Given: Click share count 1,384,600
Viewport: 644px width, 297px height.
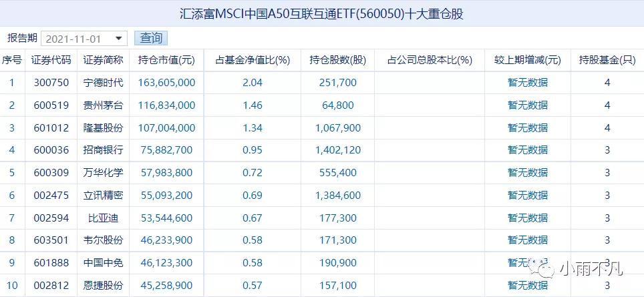Looking at the screenshot, I should pyautogui.click(x=337, y=196).
